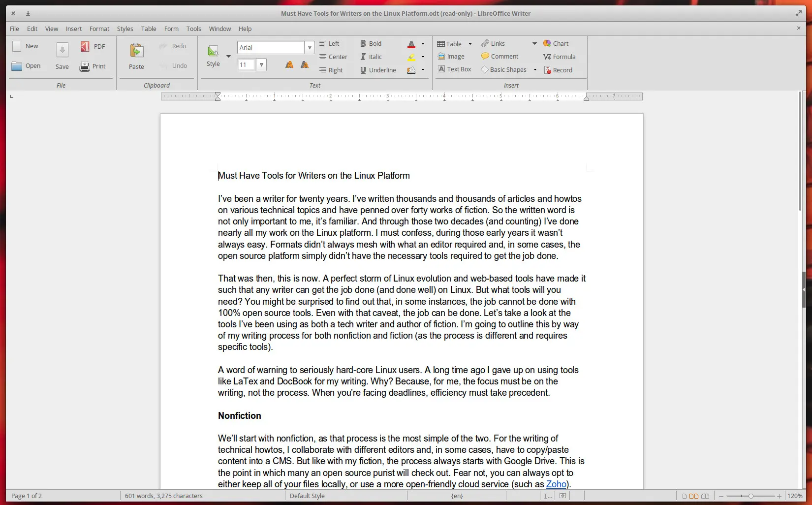Expand the Basic Shapes dropdown
Screen dimensions: 812x505
[534, 69]
